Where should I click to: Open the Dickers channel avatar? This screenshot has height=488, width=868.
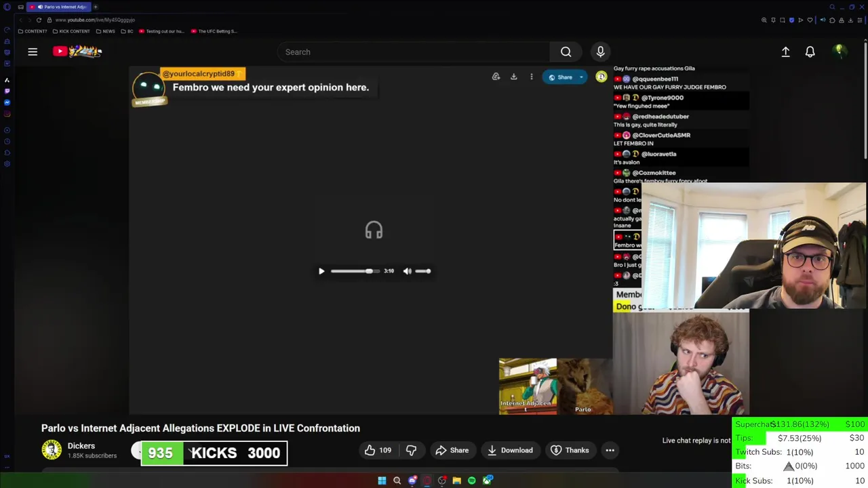click(52, 450)
